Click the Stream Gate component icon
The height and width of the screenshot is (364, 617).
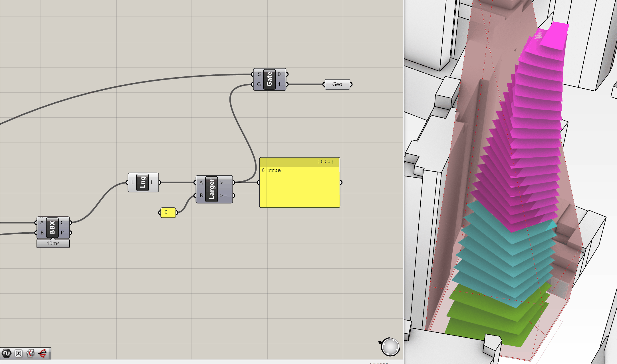[x=269, y=79]
